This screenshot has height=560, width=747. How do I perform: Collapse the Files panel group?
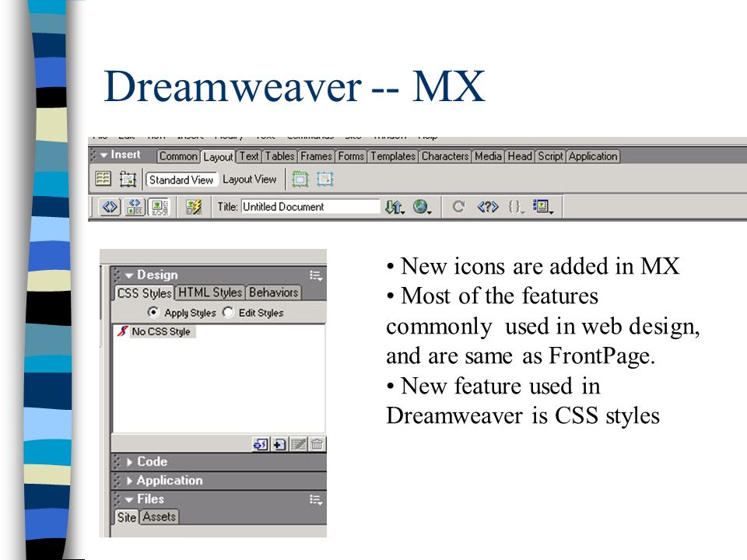pos(128,499)
